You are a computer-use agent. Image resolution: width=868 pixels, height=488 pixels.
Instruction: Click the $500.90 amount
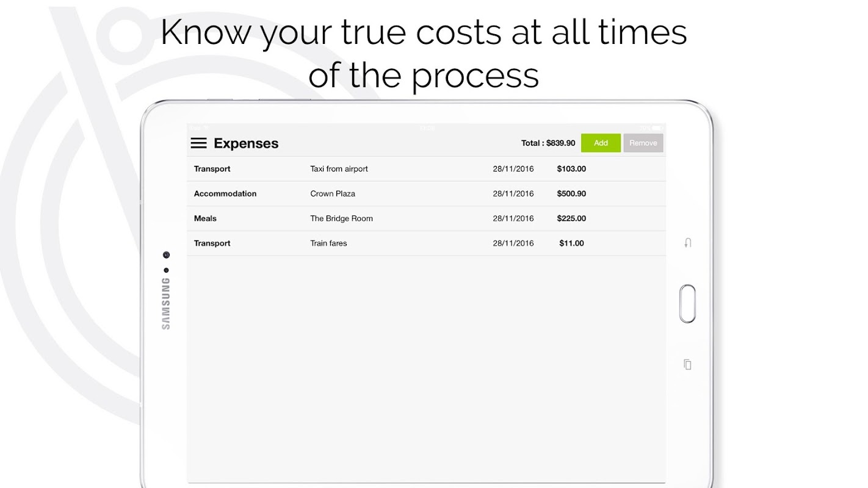(571, 193)
